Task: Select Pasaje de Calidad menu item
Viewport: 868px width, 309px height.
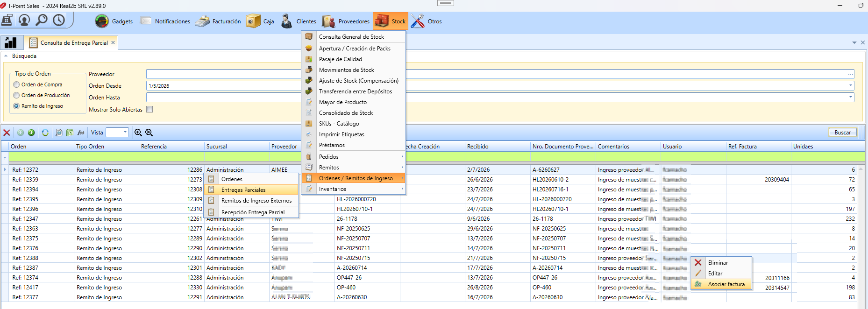Action: pos(354,59)
